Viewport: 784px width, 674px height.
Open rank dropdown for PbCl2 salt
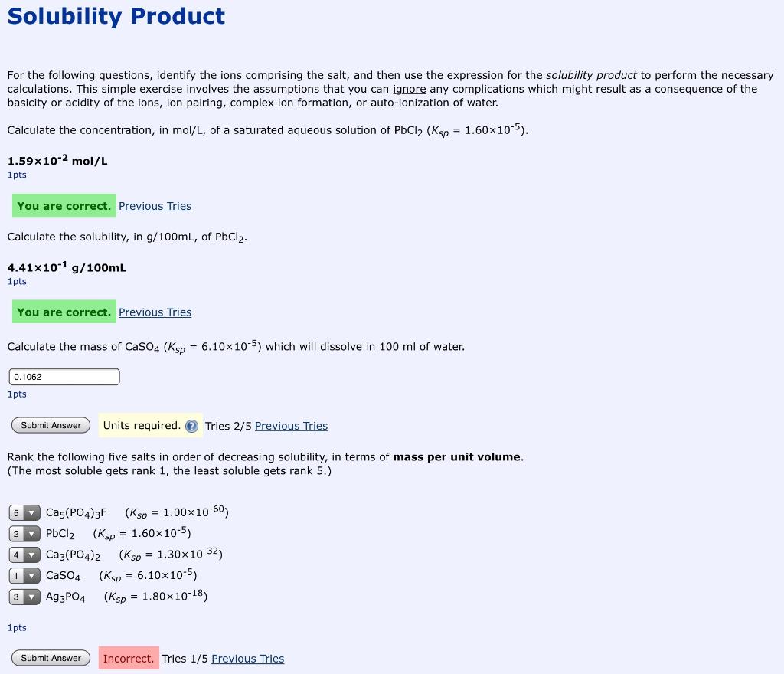click(24, 533)
